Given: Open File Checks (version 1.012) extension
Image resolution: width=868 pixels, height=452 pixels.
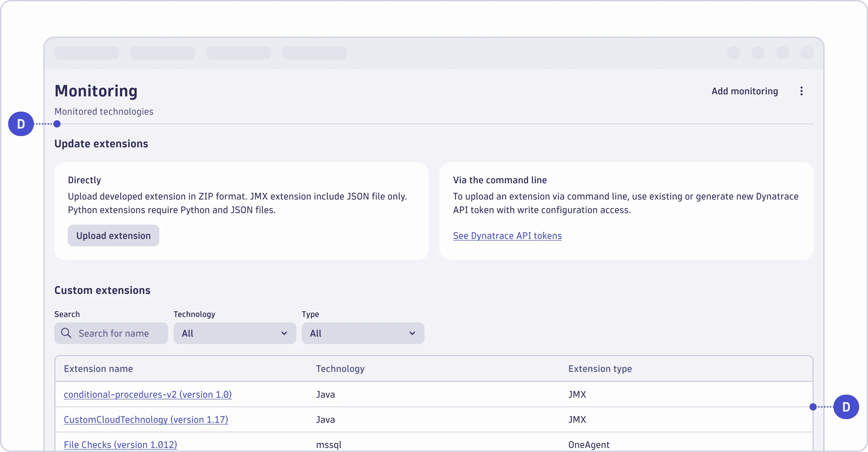Looking at the screenshot, I should pos(120,445).
